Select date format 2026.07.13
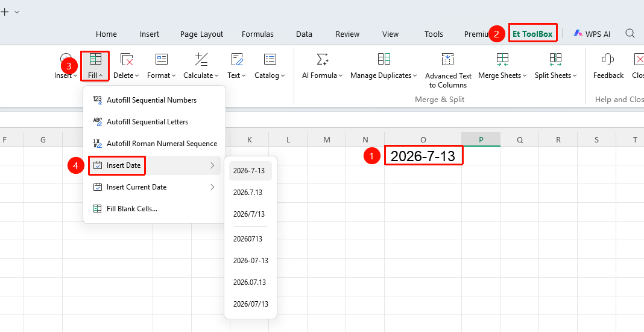Screen dimensions: 644x332 pyautogui.click(x=250, y=283)
